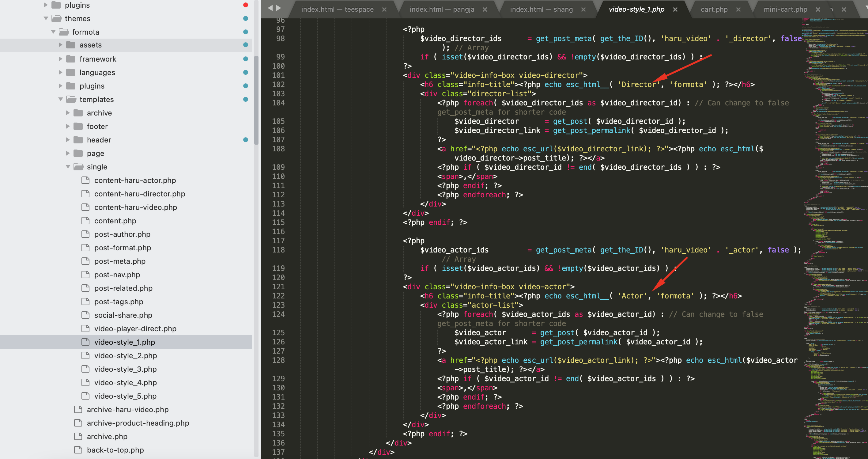Click line number 102 in gutter
The image size is (868, 459).
278,84
